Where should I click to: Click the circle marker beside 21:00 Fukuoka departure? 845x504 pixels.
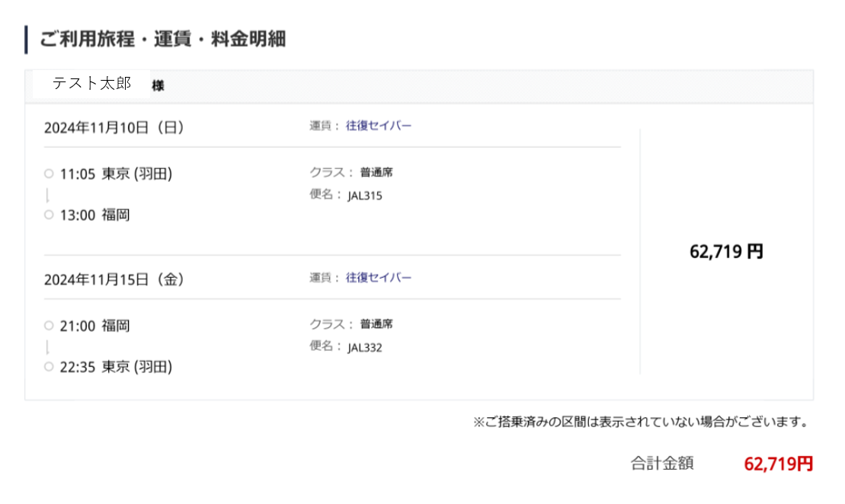(x=49, y=326)
